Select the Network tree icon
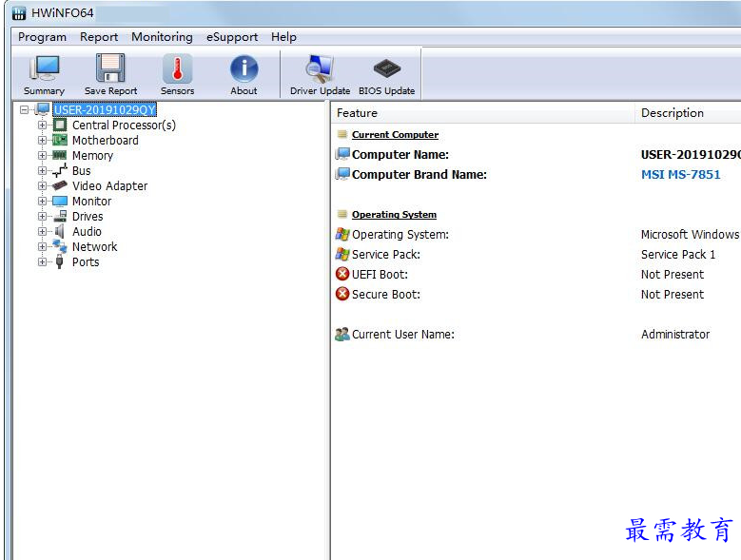 point(60,246)
